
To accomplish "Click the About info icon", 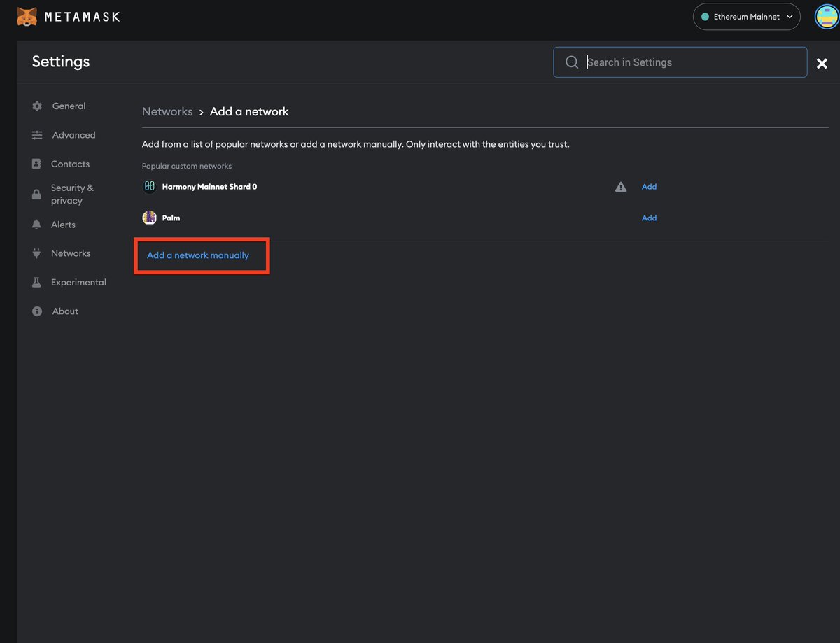I will [x=37, y=311].
